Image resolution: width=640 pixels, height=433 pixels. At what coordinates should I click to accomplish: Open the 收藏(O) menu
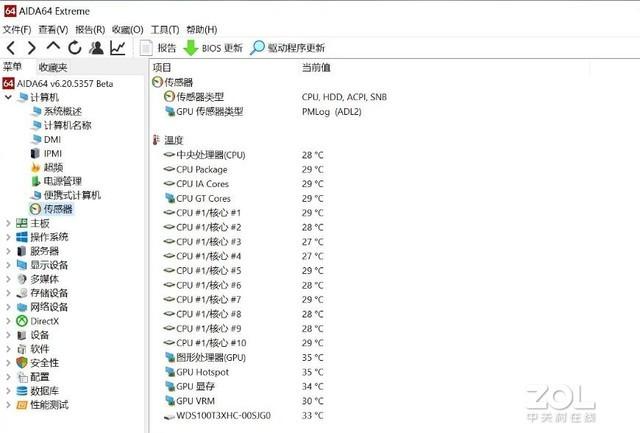[128, 30]
